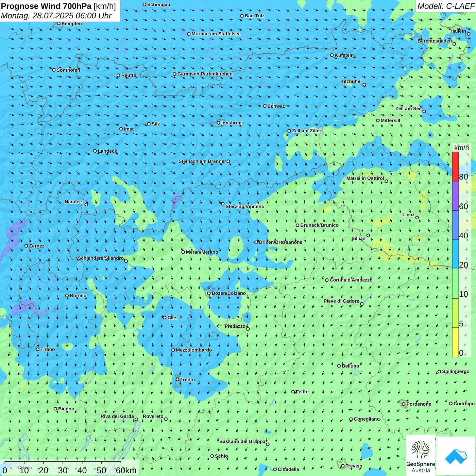The width and height of the screenshot is (476, 476).
Task: Click the blue cloud logo icon
Action: (x=456, y=456)
